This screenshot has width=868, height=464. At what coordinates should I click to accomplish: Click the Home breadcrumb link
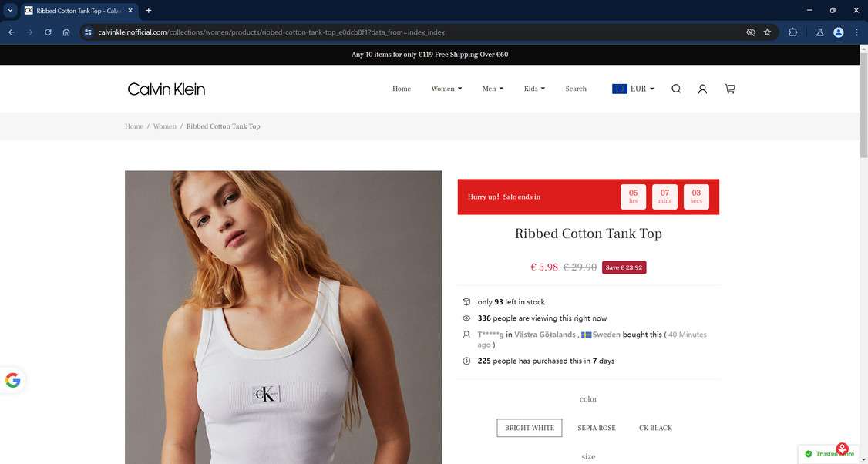tap(134, 126)
